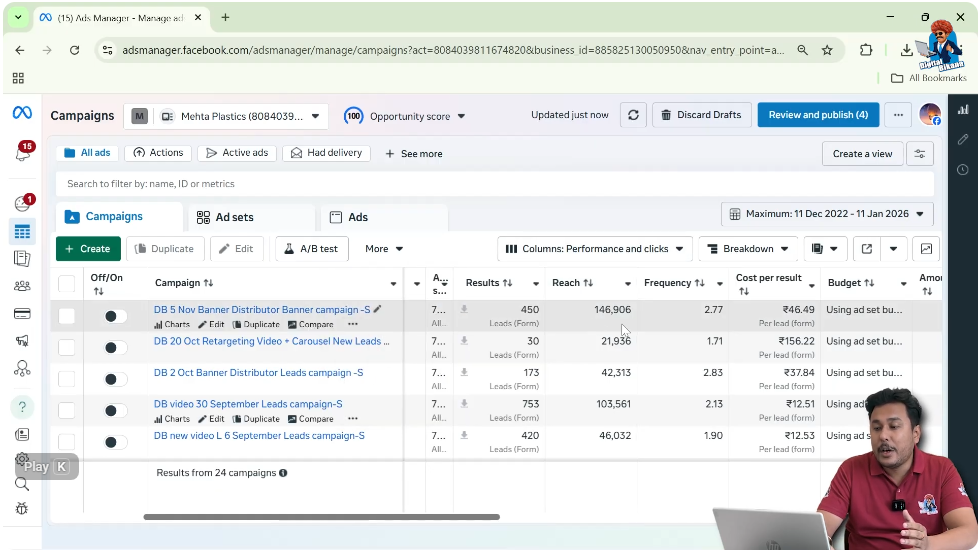
Task: Open browser extensions puzzle icon
Action: 866,50
